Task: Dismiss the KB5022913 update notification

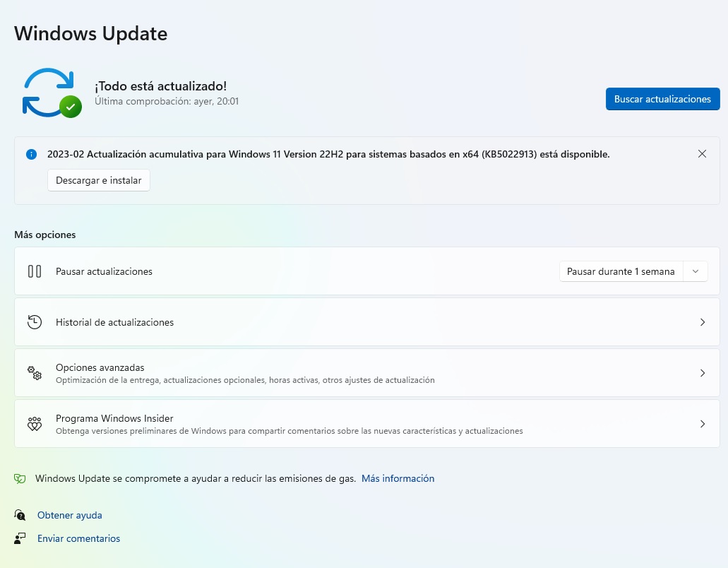Action: pos(702,154)
